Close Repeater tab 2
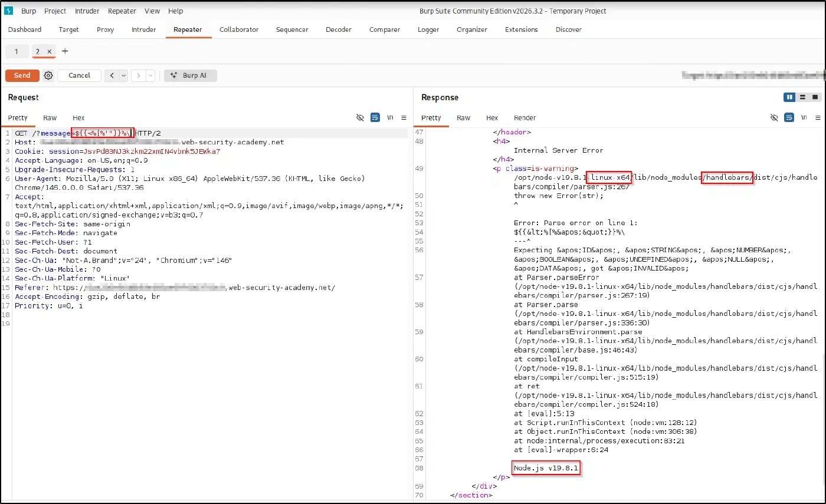This screenshot has height=504, width=826. pyautogui.click(x=50, y=52)
